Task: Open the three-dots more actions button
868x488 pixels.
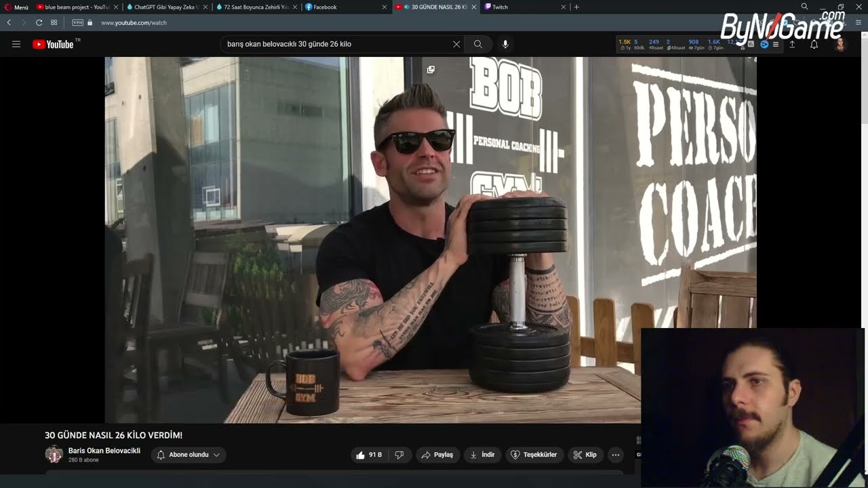Action: 616,455
